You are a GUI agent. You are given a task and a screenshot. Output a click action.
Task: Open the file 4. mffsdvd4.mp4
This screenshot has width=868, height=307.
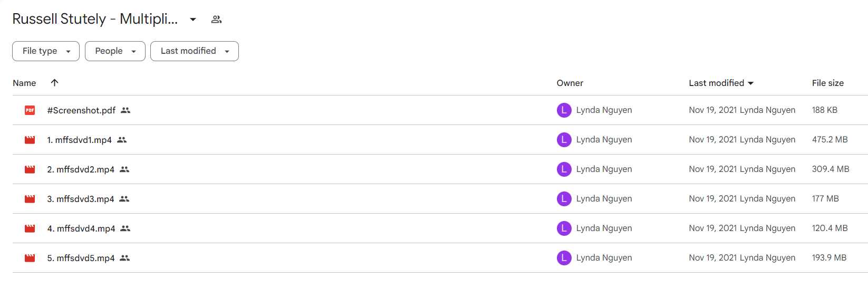81,228
